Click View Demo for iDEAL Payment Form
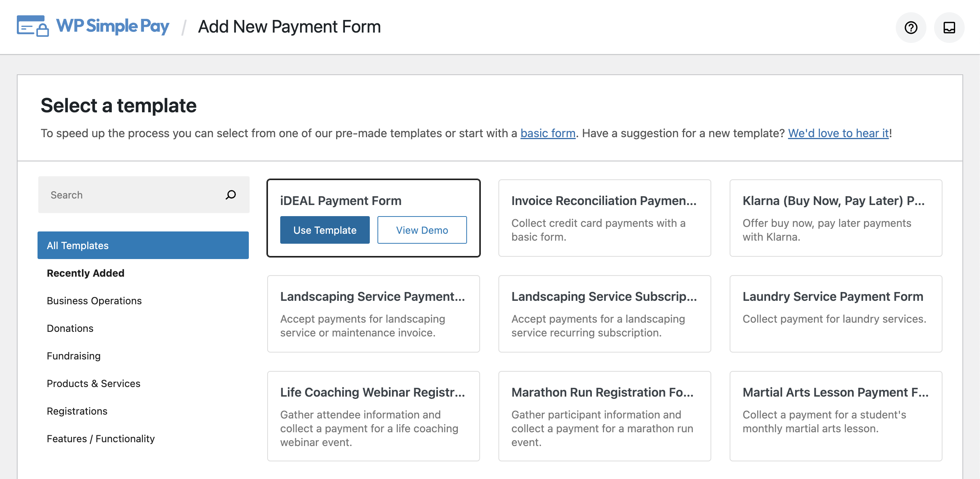The width and height of the screenshot is (980, 479). pos(422,230)
